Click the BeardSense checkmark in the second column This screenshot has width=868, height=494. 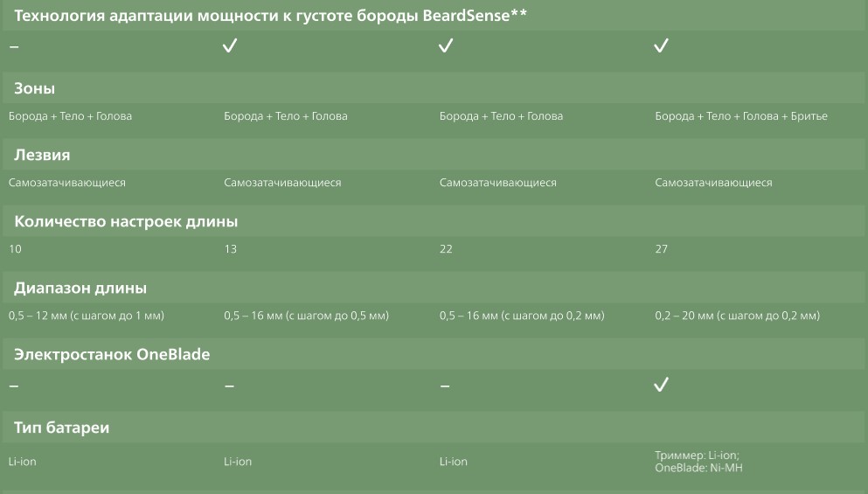tap(230, 46)
